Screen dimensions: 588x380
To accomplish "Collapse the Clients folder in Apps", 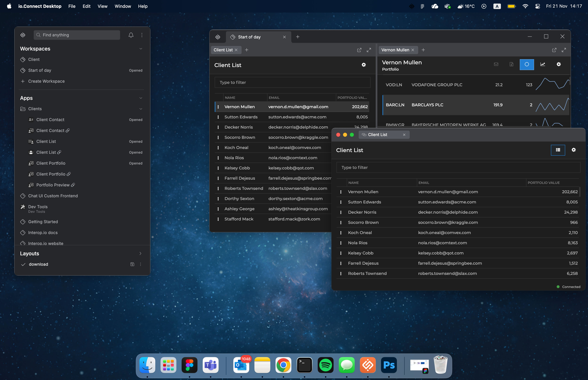I will coord(141,109).
